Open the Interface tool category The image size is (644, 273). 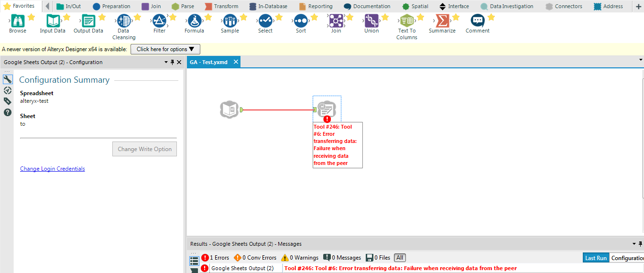tap(454, 6)
